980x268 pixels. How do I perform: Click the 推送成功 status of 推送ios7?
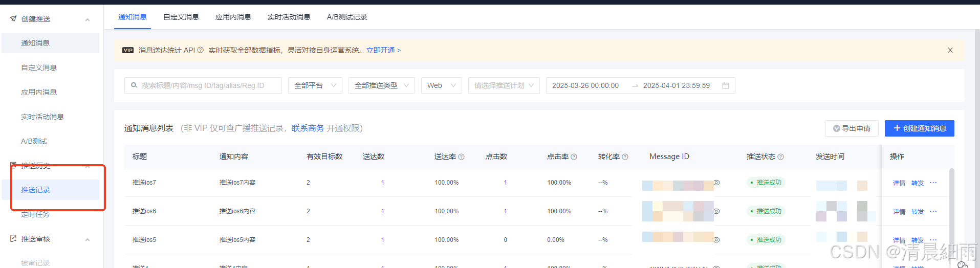click(766, 183)
